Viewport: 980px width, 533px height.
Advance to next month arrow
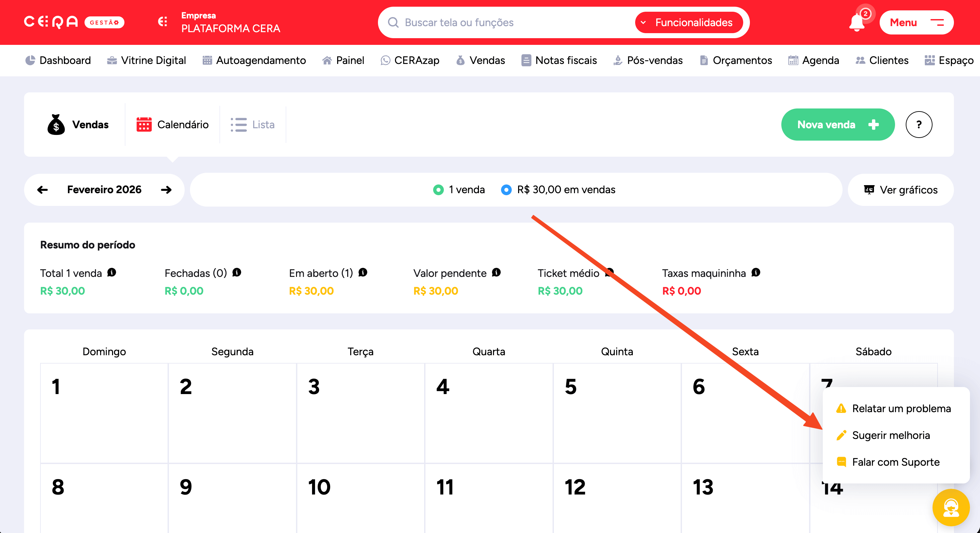pyautogui.click(x=166, y=189)
